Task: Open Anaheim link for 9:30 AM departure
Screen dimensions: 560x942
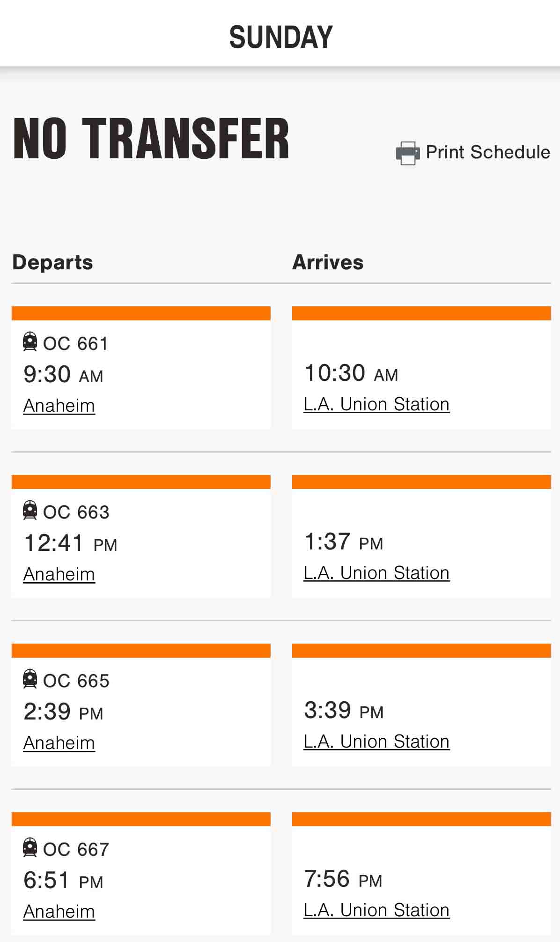Action: [59, 406]
